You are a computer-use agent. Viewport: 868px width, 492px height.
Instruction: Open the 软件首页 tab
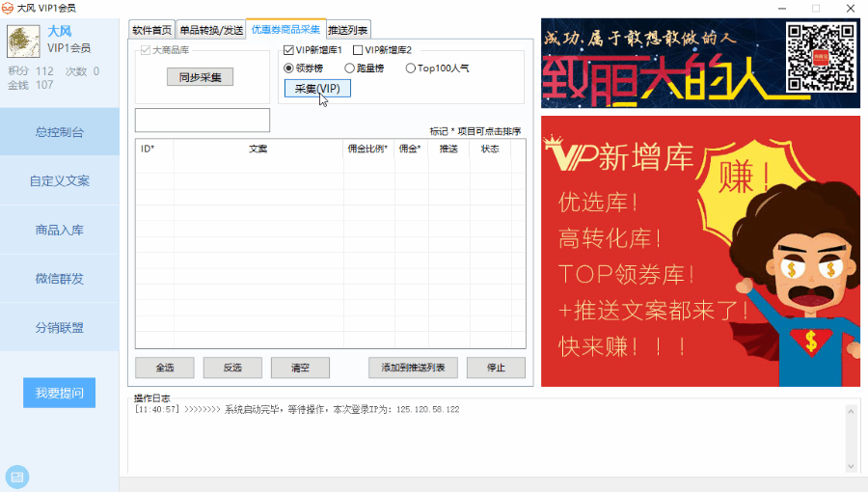[151, 30]
